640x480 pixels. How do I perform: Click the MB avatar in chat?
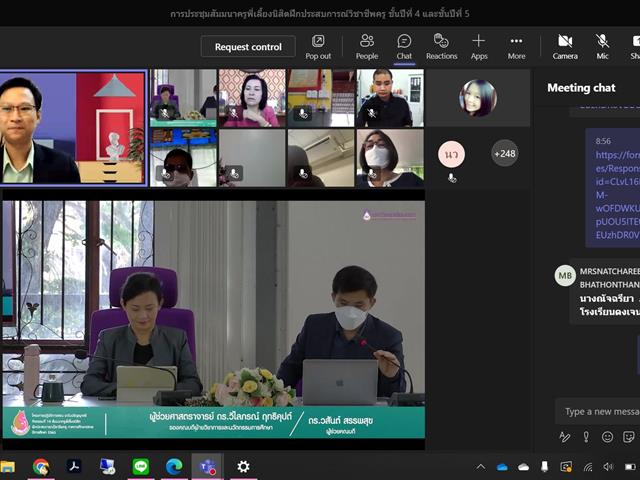pos(565,276)
